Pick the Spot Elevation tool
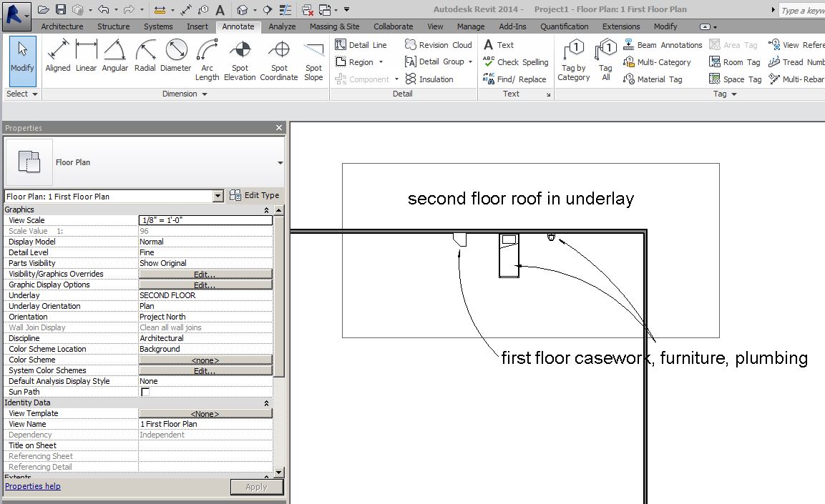825x504 pixels. pyautogui.click(x=240, y=59)
